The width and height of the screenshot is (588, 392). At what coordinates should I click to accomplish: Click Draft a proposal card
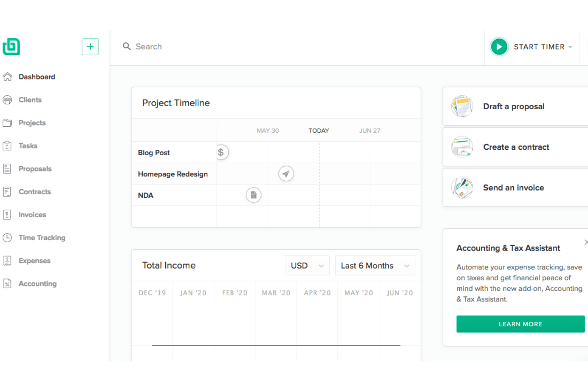point(515,106)
